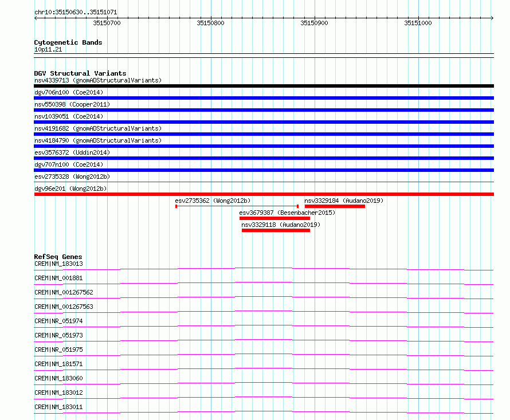Click the 35150900 ruler position label
Image resolution: width=510 pixels, height=420 pixels.
pos(314,23)
